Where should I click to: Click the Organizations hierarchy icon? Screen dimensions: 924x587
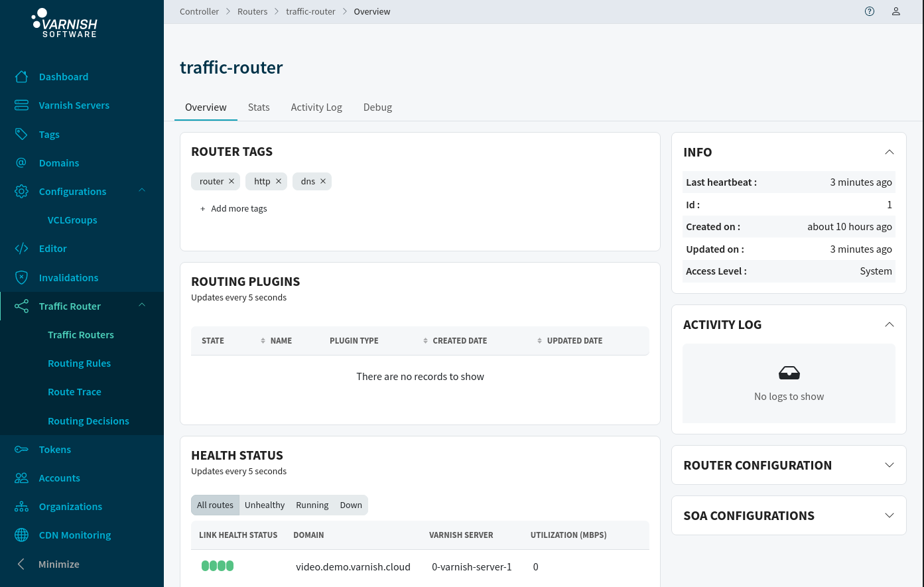point(21,507)
